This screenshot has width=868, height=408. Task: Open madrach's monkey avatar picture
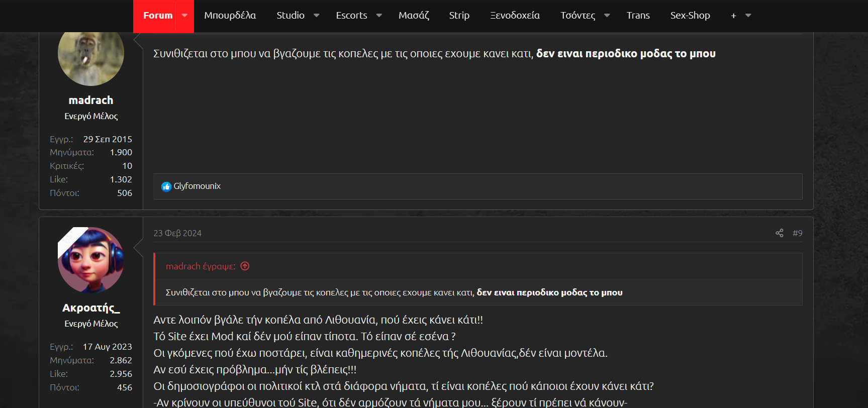[91, 55]
